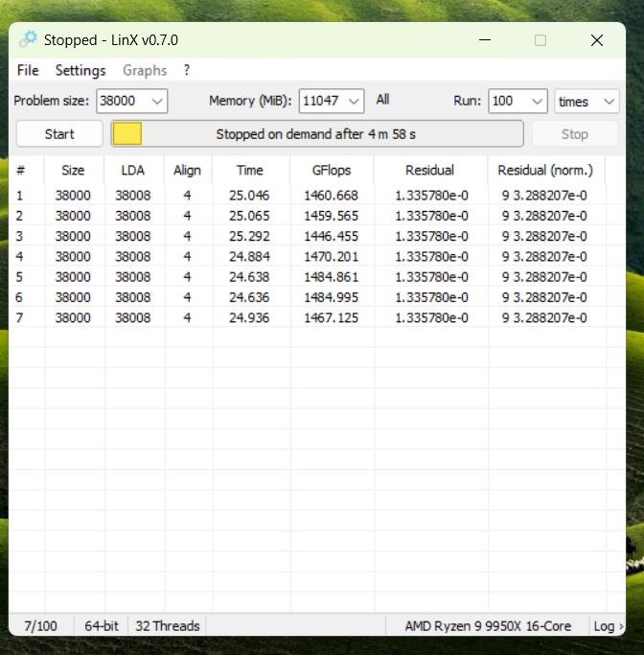Click time value 24.884

click(x=249, y=256)
